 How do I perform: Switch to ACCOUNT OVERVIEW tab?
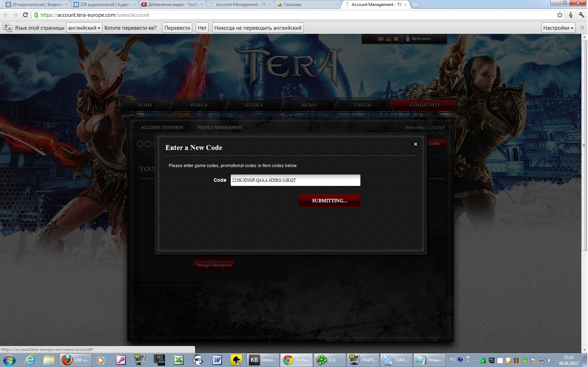(x=162, y=128)
